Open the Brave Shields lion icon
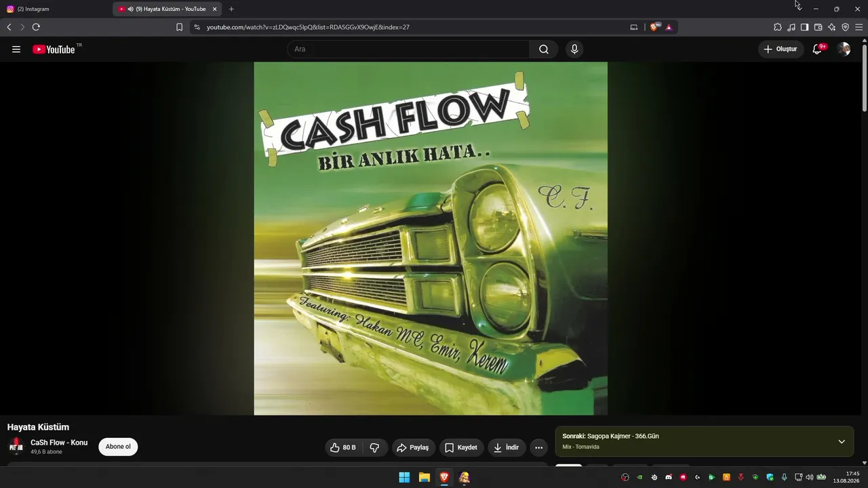This screenshot has height=488, width=868. tap(654, 27)
